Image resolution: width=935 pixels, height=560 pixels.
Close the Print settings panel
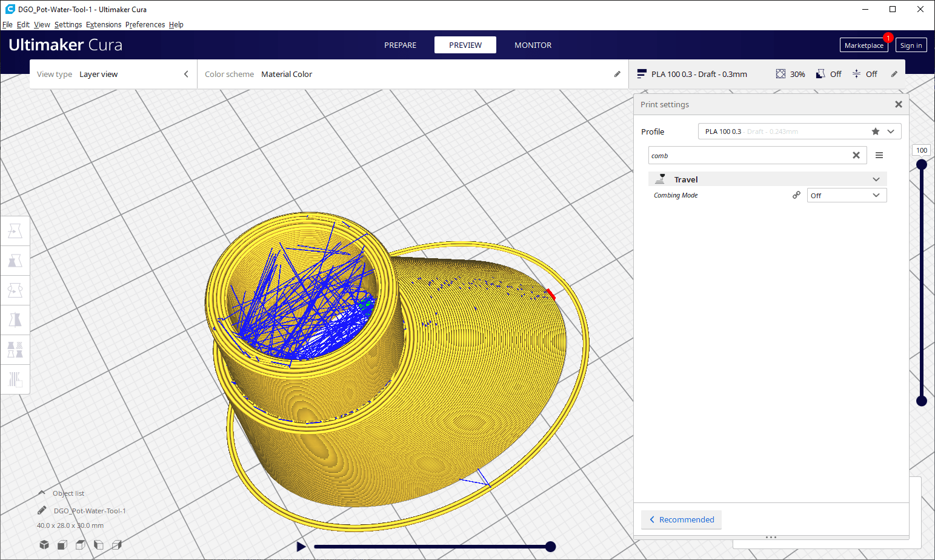(899, 104)
